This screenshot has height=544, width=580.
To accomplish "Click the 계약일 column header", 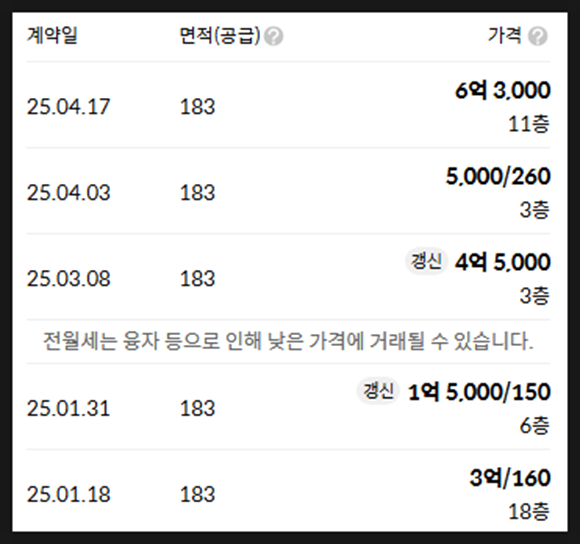I will coord(52,36).
